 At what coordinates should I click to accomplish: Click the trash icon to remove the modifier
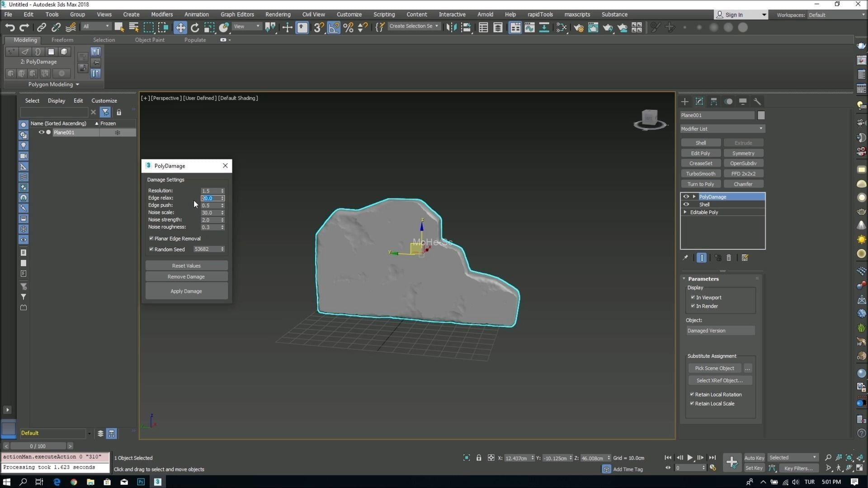729,258
